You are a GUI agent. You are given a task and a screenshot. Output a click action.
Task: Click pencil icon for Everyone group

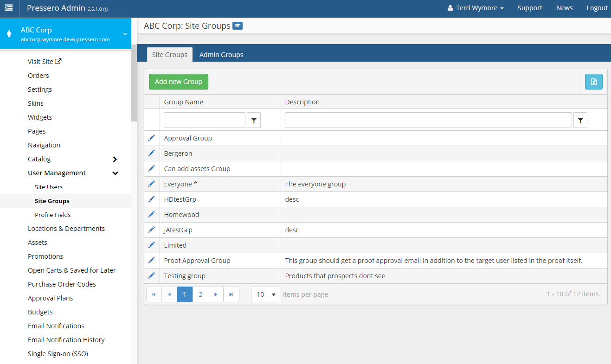tap(151, 184)
